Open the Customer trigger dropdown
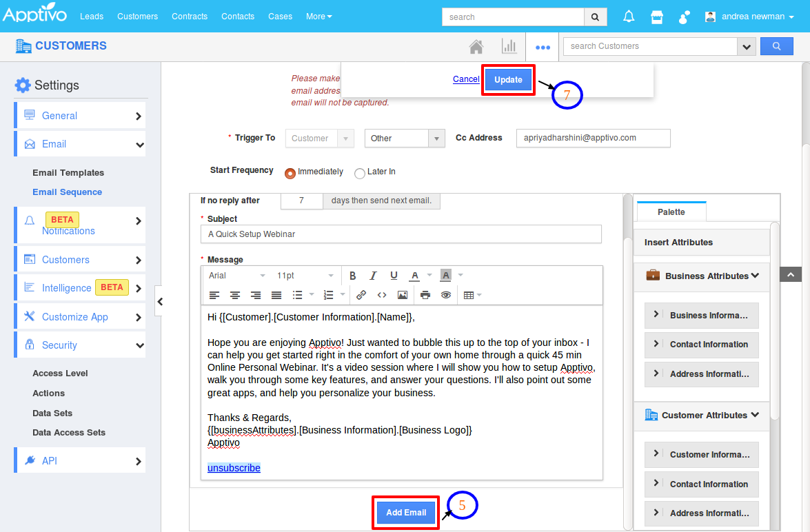 pos(319,139)
